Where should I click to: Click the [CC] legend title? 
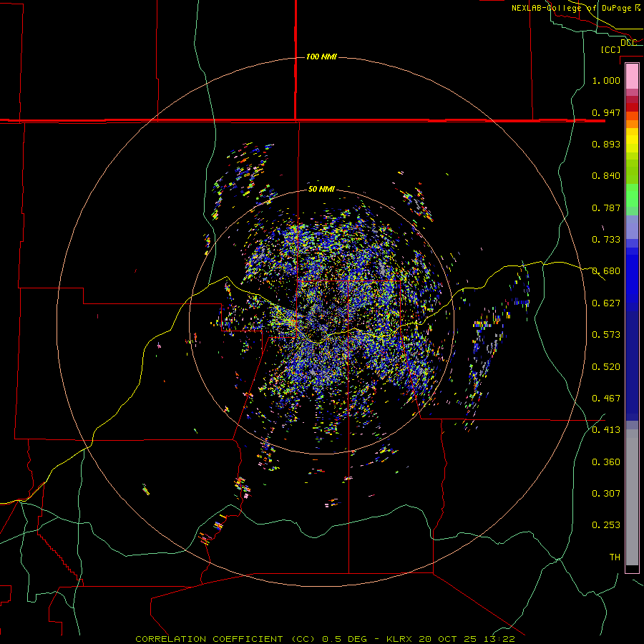(x=610, y=49)
